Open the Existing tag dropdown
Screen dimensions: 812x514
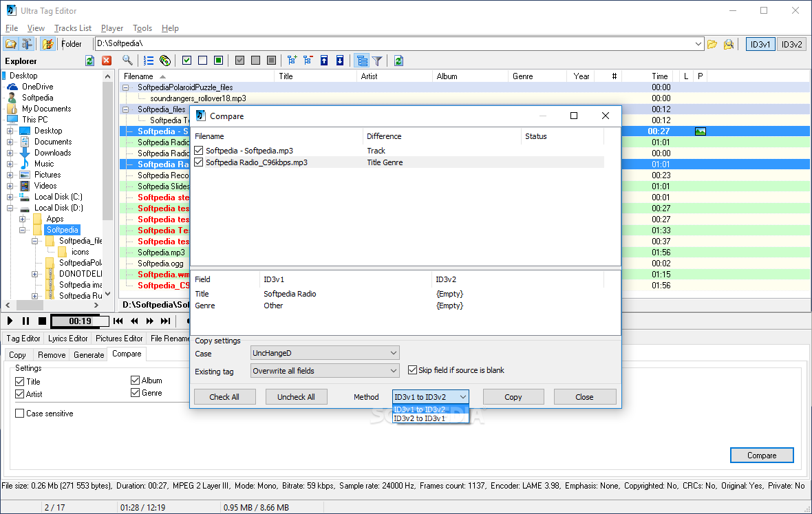point(325,371)
